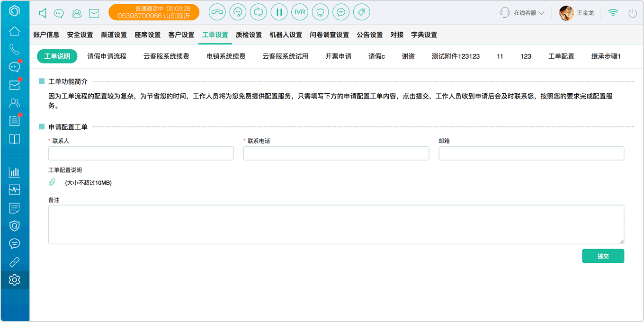Click the pause/hold call button
Viewport: 644px width, 322px height.
click(x=279, y=12)
